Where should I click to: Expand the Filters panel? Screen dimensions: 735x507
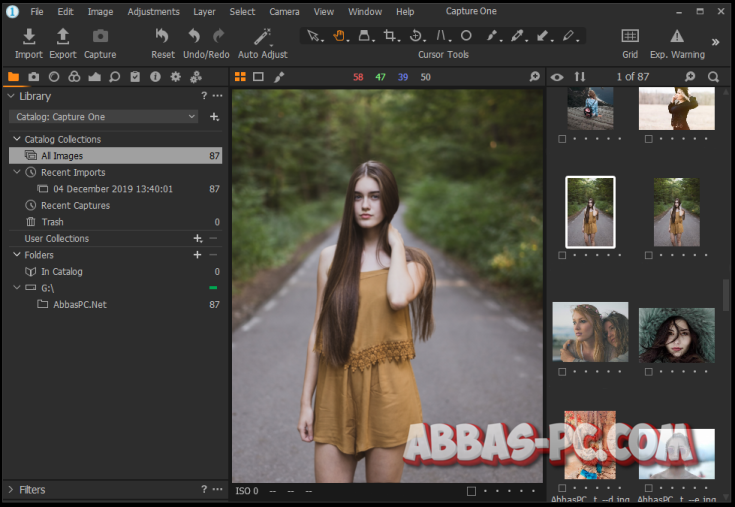[x=12, y=490]
